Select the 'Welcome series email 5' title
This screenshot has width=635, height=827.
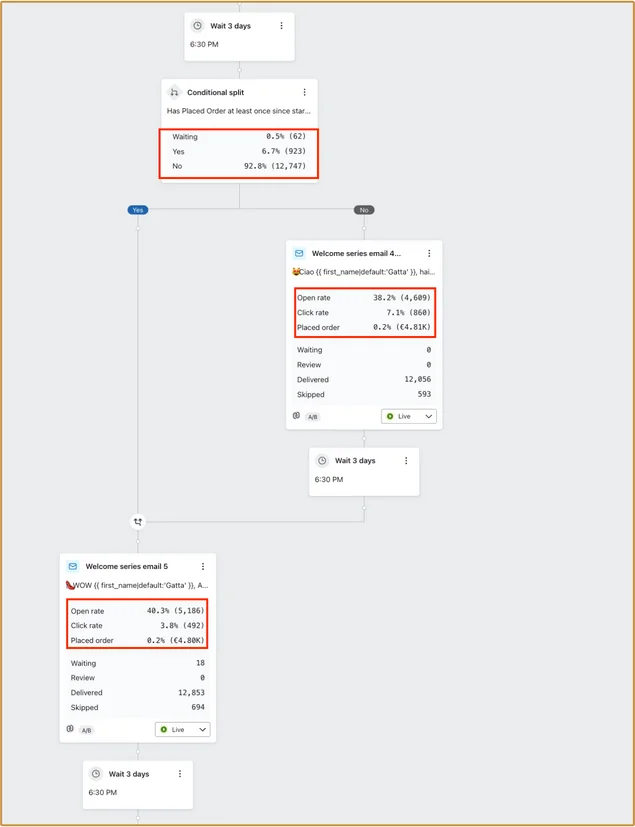(x=127, y=566)
